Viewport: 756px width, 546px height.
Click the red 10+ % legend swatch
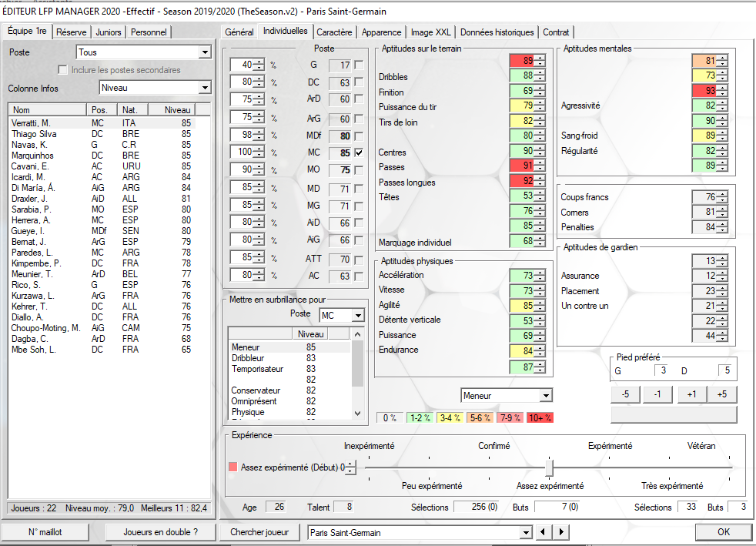[540, 417]
